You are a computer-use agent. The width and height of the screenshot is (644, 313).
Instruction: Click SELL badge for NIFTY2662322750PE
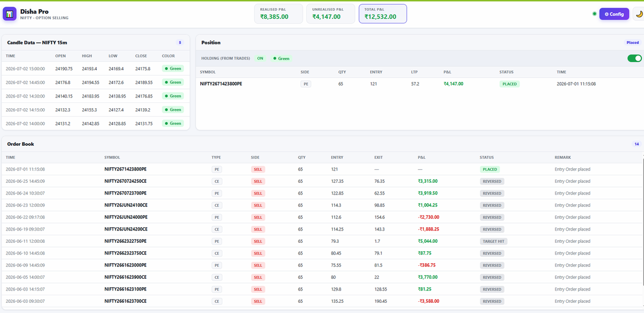(x=258, y=241)
